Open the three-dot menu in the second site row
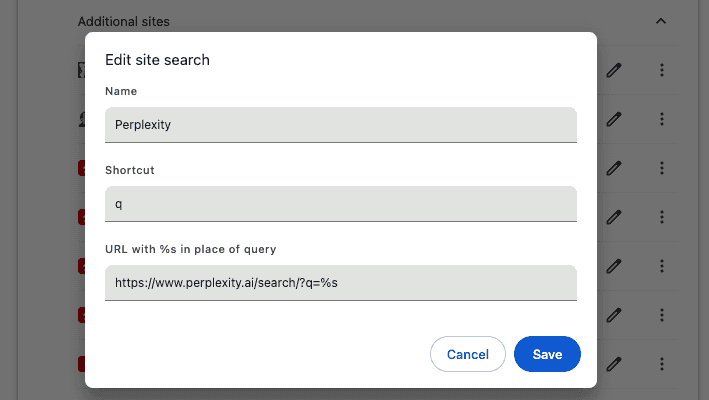 (x=662, y=119)
